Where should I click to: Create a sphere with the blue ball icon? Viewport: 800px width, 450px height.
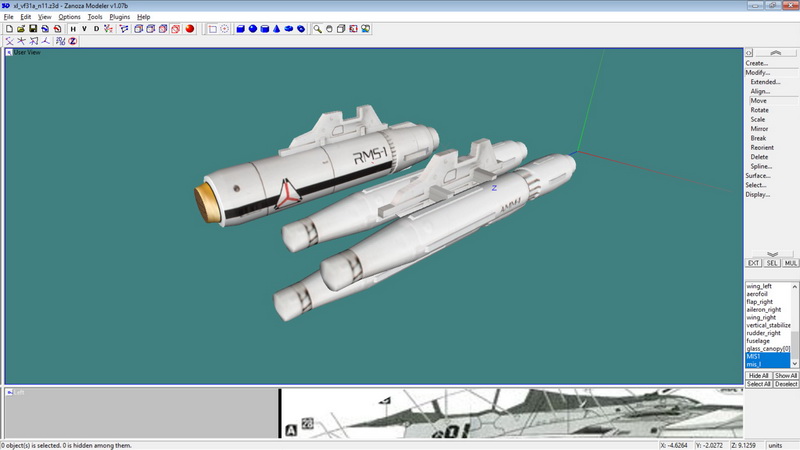pos(253,29)
